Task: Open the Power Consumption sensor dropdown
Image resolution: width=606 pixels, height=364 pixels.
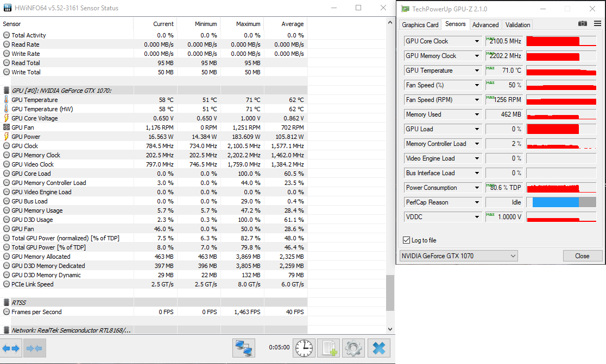Action: pos(477,188)
